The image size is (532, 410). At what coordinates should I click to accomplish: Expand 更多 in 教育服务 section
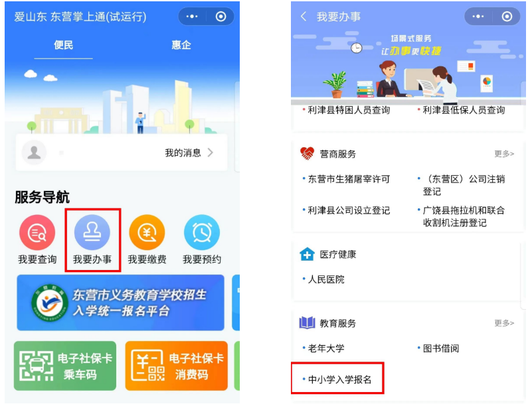(x=504, y=323)
